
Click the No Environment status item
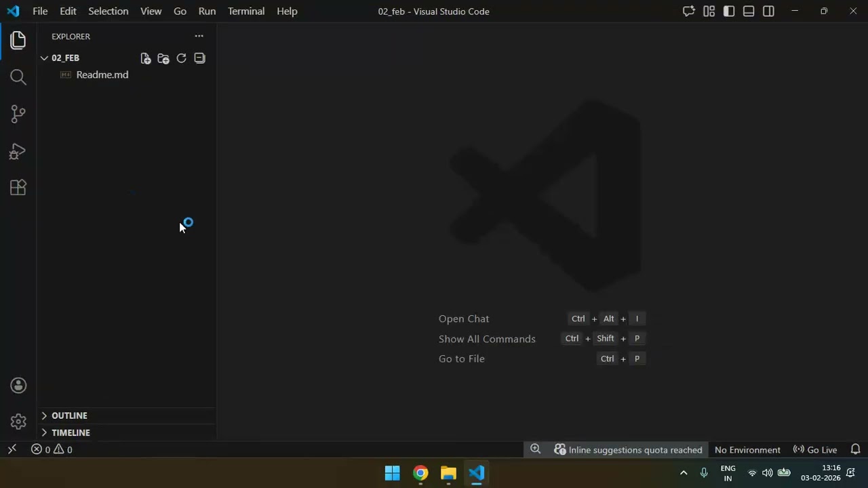point(747,449)
